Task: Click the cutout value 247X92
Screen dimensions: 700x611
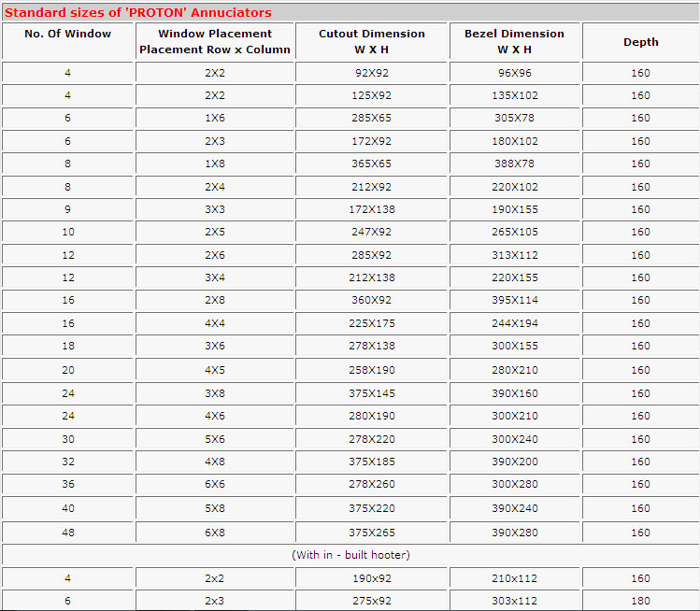Action: coord(371,232)
